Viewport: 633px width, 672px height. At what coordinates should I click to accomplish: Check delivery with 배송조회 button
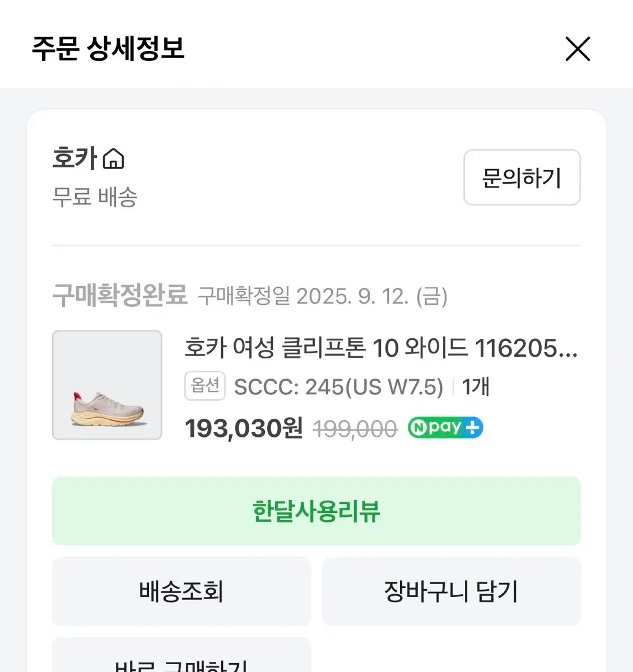tap(181, 591)
